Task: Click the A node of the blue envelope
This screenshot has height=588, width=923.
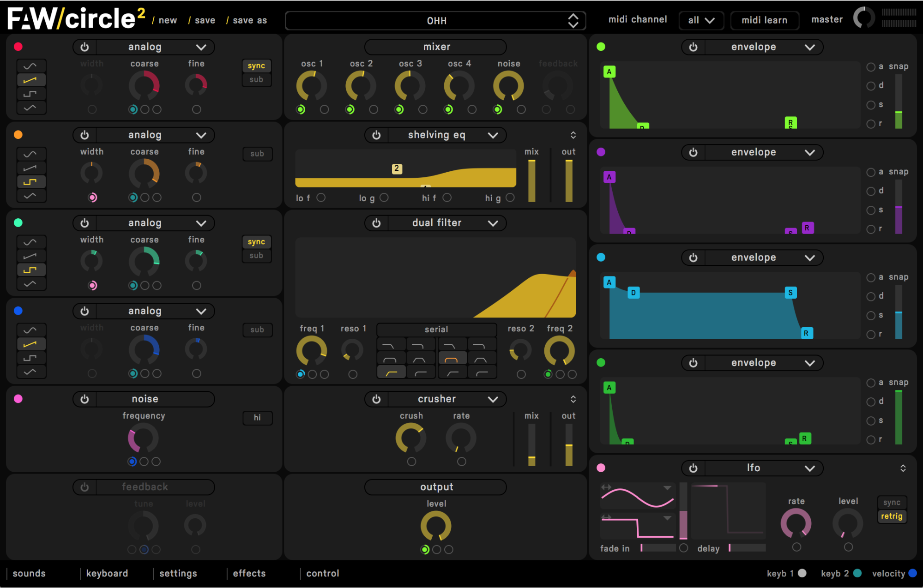Action: pyautogui.click(x=609, y=282)
